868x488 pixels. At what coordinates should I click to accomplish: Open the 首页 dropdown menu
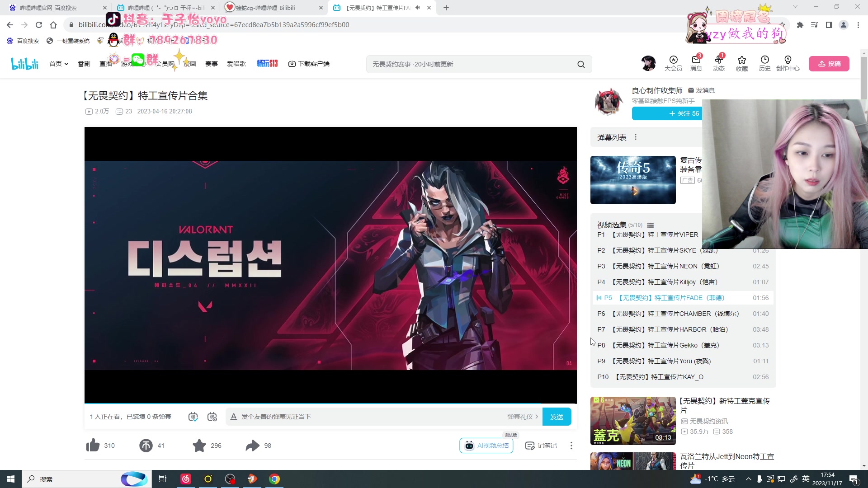[x=59, y=64]
